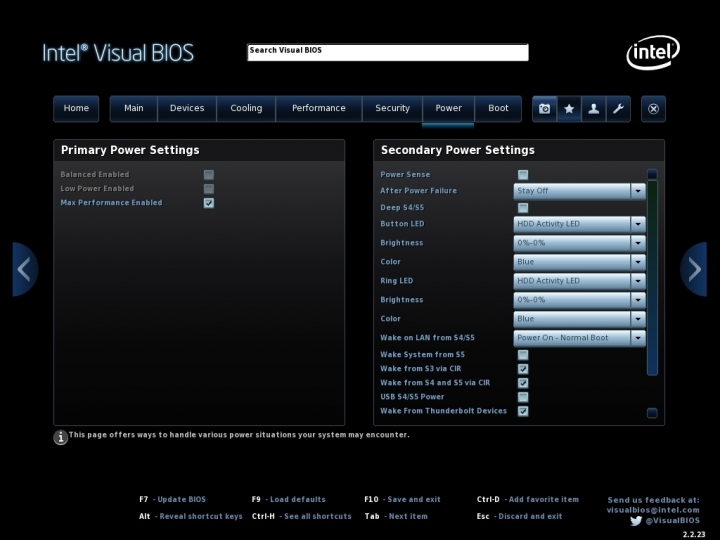This screenshot has width=720, height=540.
Task: Go to previous page with left arrow
Action: (x=24, y=269)
